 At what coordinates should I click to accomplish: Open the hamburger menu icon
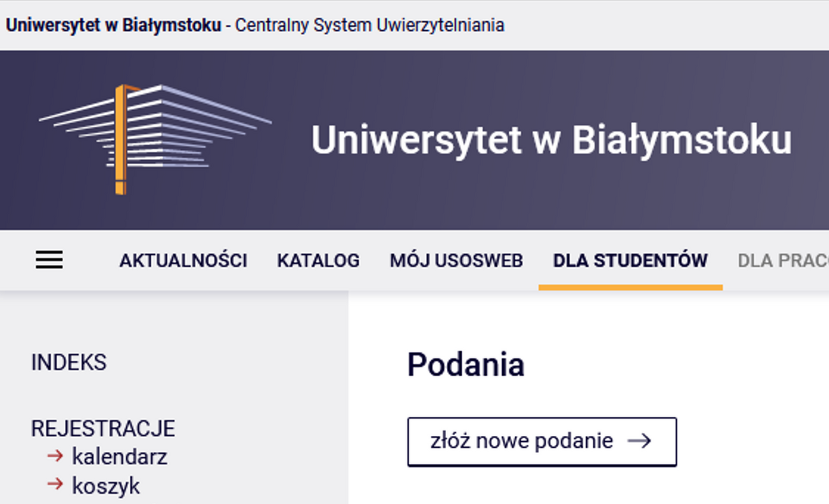49,259
